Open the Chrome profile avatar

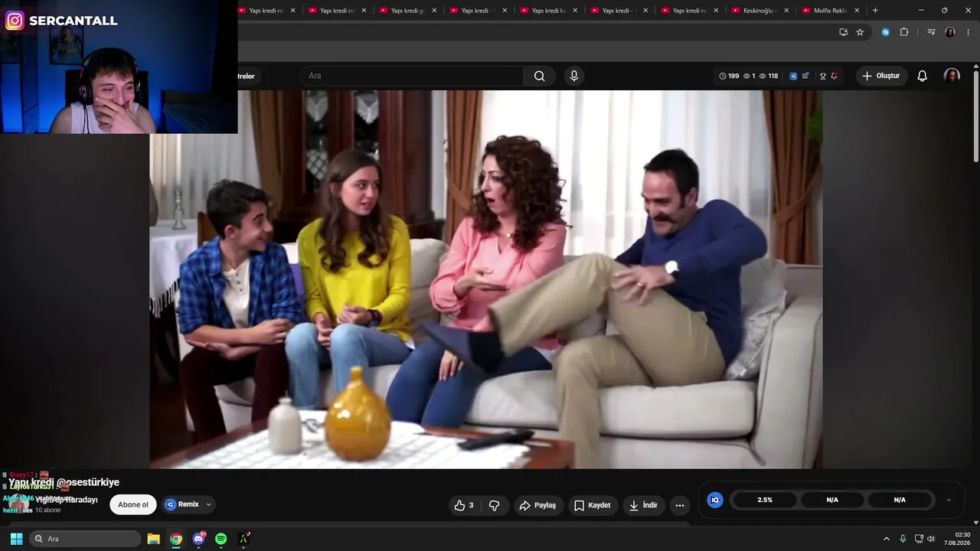pyautogui.click(x=950, y=32)
